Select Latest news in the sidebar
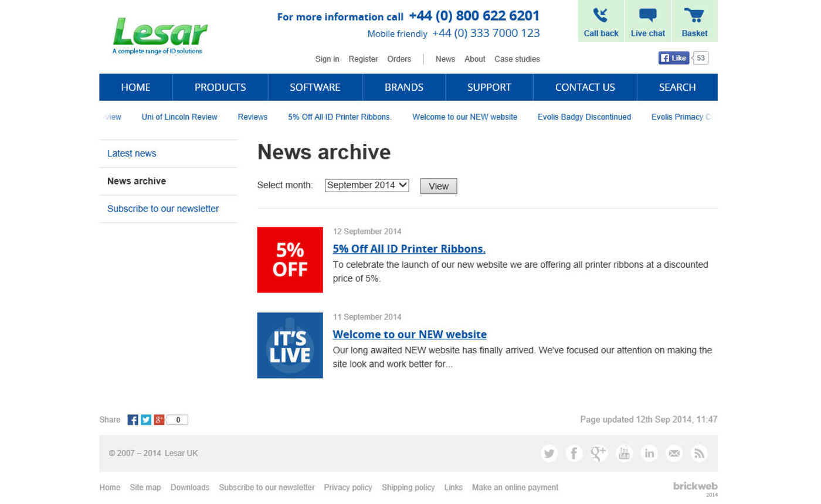The width and height of the screenshot is (821, 504). [x=132, y=154]
